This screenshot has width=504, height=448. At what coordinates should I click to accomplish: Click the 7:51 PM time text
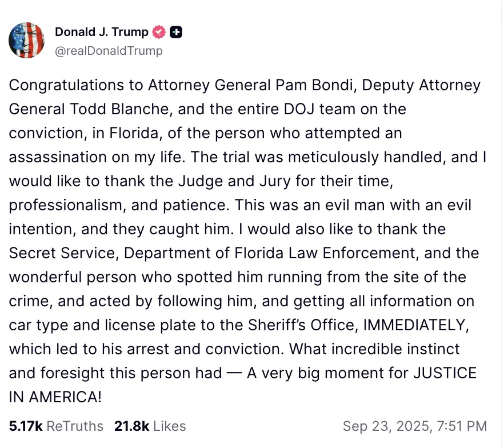point(463,426)
